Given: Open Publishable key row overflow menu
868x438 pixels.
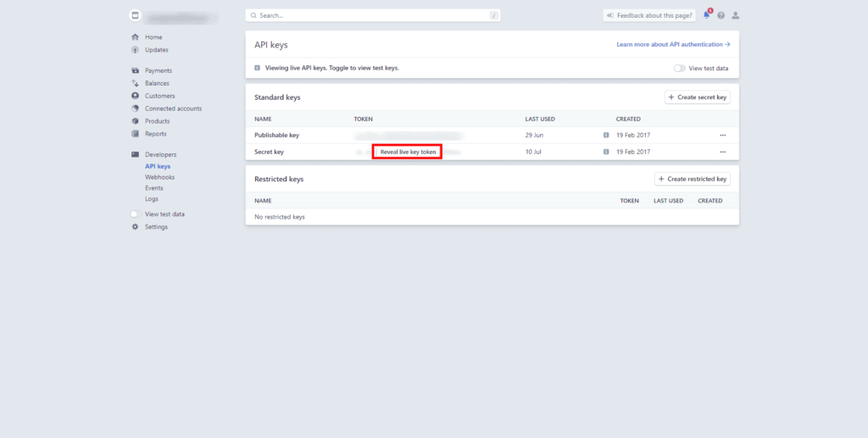Looking at the screenshot, I should (x=723, y=136).
